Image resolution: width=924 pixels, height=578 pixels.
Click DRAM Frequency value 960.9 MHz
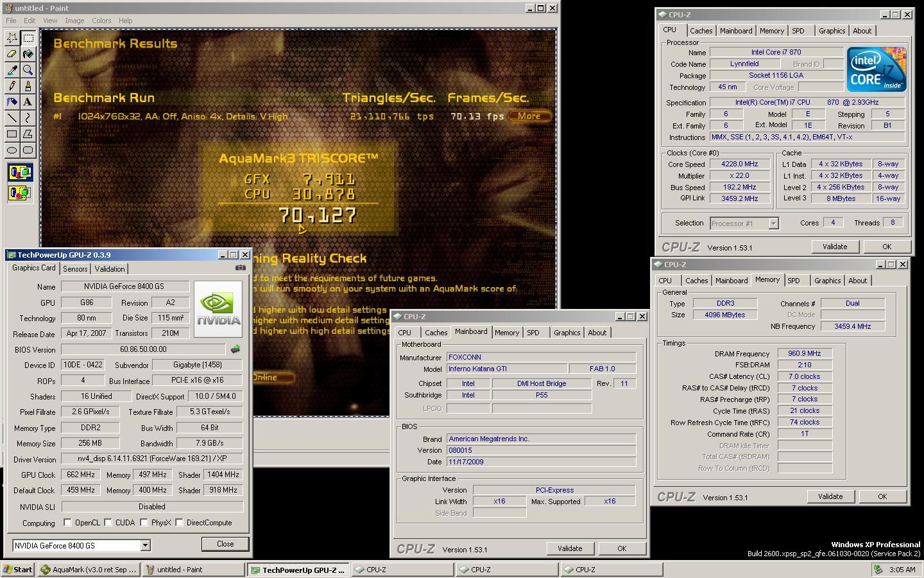[x=805, y=354]
